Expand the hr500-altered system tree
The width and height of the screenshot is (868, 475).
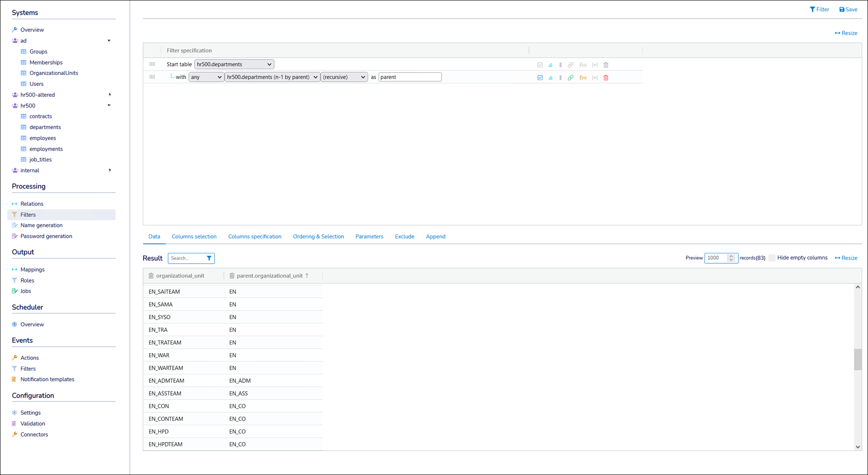110,95
